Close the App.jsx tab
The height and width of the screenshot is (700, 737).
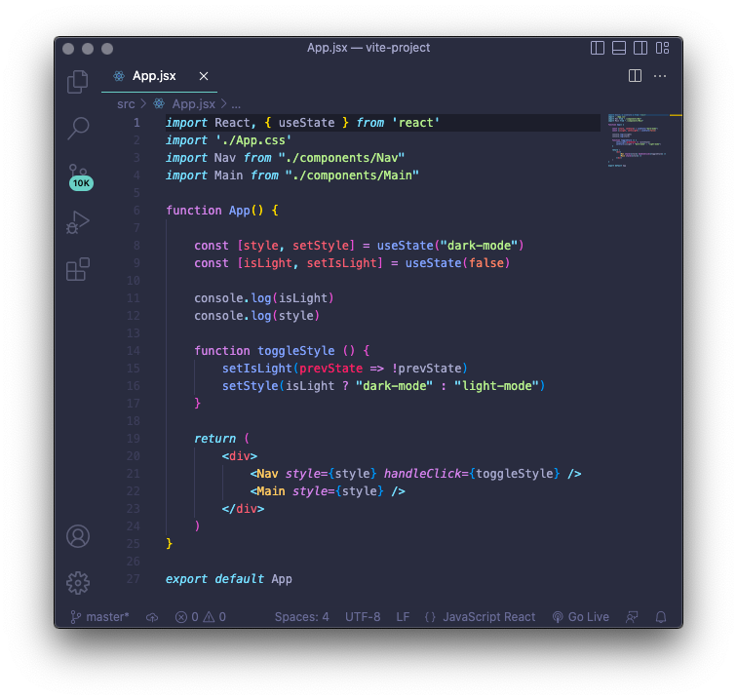pos(204,76)
